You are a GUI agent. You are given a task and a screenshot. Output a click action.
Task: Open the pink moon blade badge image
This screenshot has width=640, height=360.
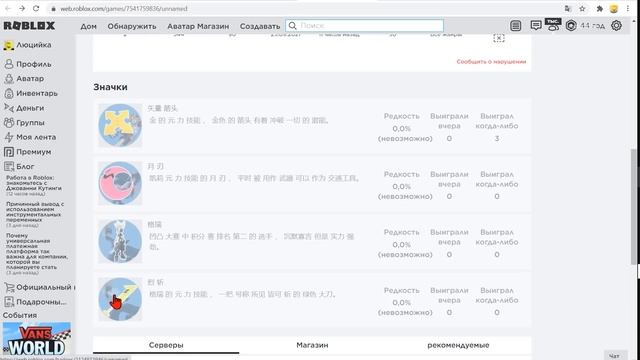point(120,183)
